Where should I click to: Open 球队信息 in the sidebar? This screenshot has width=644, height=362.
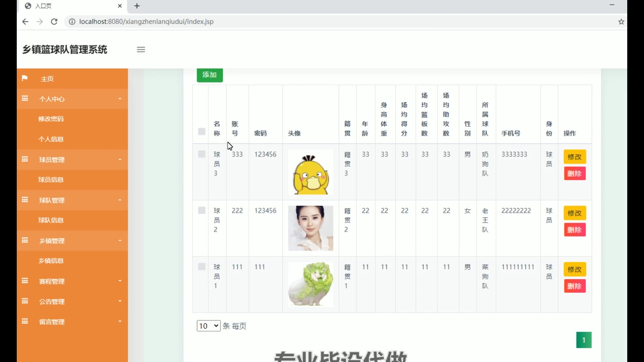tap(51, 220)
